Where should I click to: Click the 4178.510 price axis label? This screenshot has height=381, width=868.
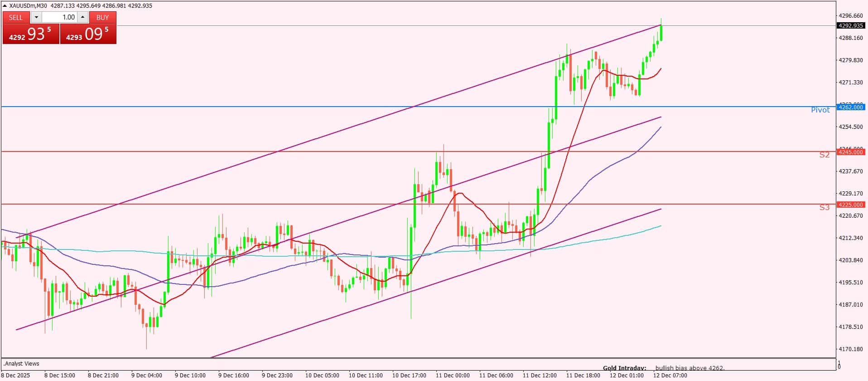pyautogui.click(x=851, y=327)
